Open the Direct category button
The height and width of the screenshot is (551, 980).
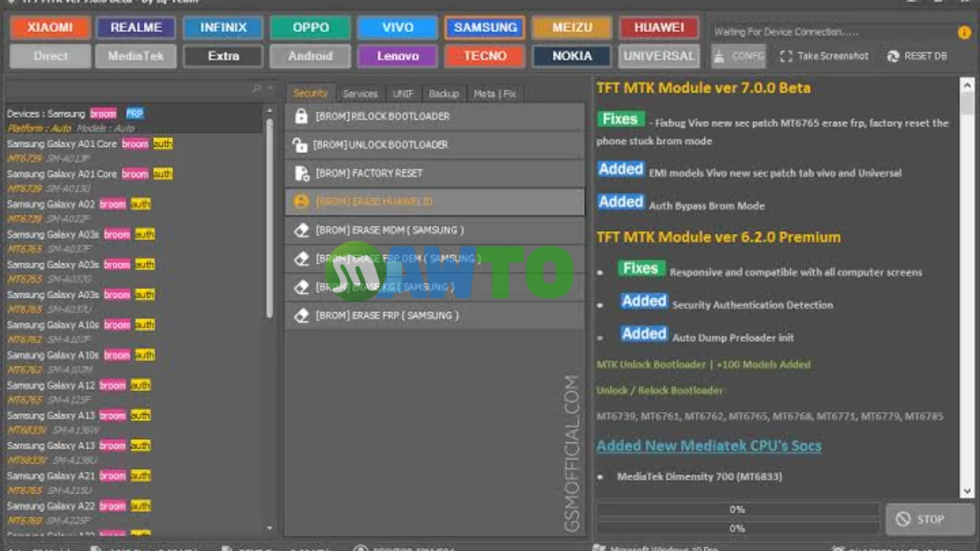tap(50, 56)
